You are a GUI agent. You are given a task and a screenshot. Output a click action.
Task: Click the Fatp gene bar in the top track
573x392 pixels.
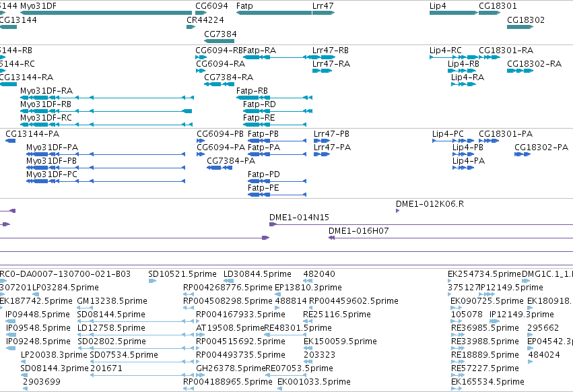pyautogui.click(x=274, y=13)
